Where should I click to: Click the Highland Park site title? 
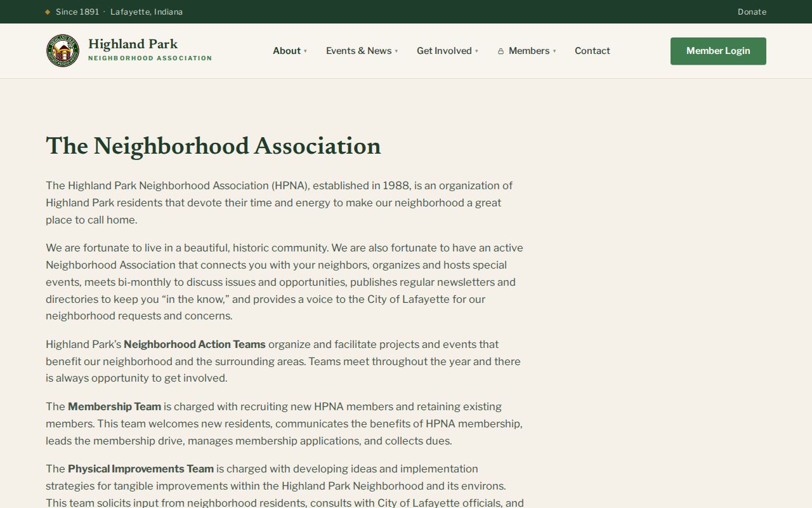pos(133,44)
